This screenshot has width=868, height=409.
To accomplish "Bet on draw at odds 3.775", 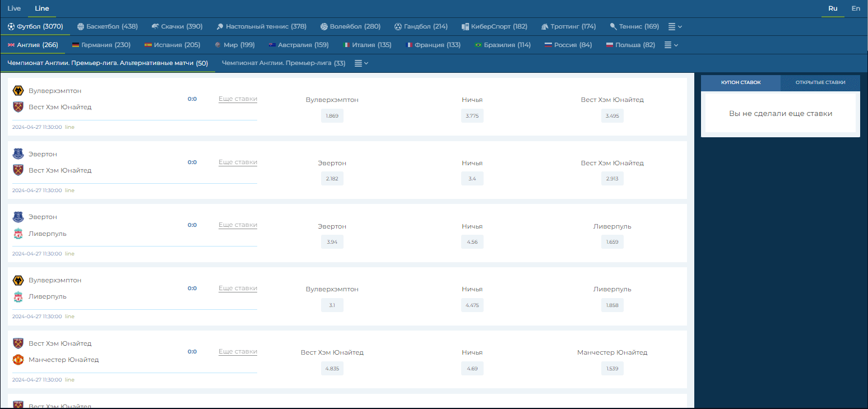I will pos(472,116).
